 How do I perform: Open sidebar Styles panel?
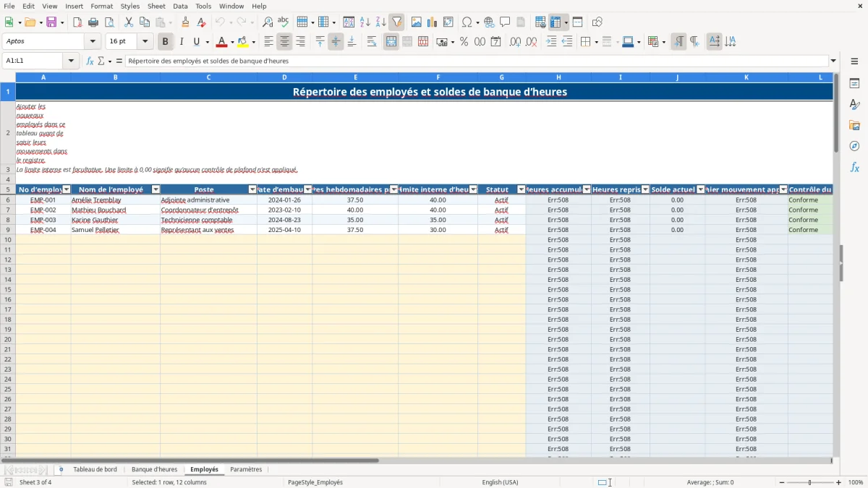point(855,105)
